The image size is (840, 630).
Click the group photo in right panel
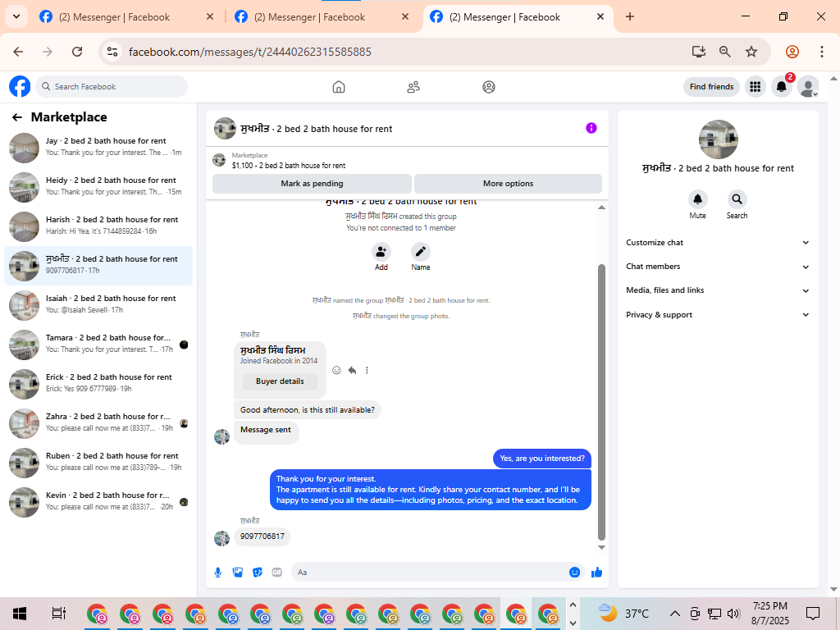click(x=718, y=139)
